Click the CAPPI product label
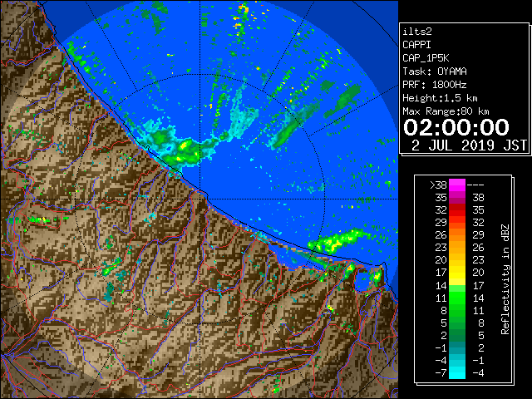532x399 pixels. (x=416, y=45)
